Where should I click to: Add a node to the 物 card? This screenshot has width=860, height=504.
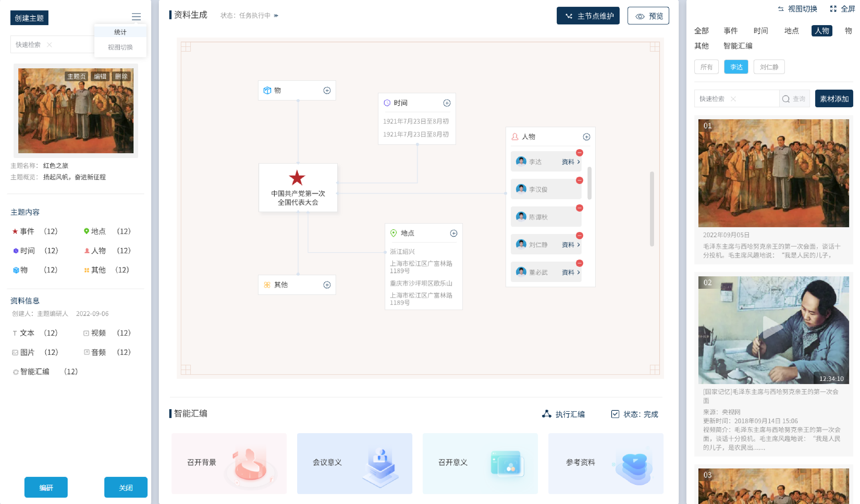click(x=327, y=91)
